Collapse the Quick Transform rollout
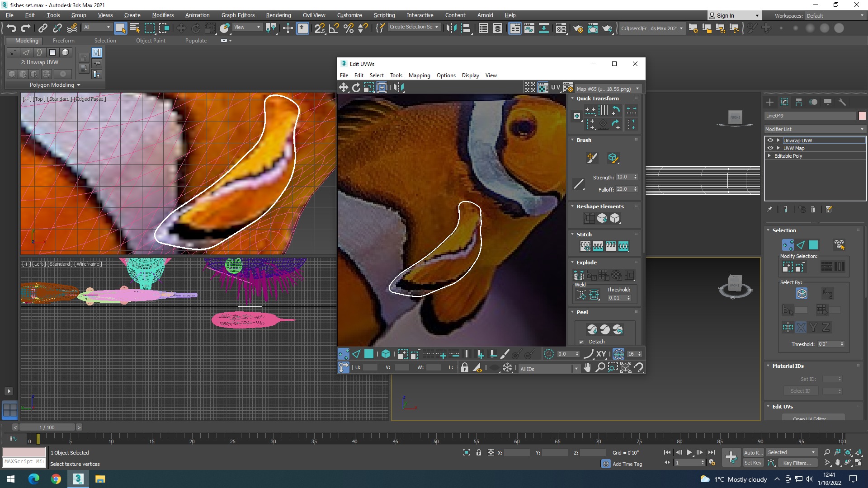This screenshot has width=868, height=488. [x=572, y=99]
